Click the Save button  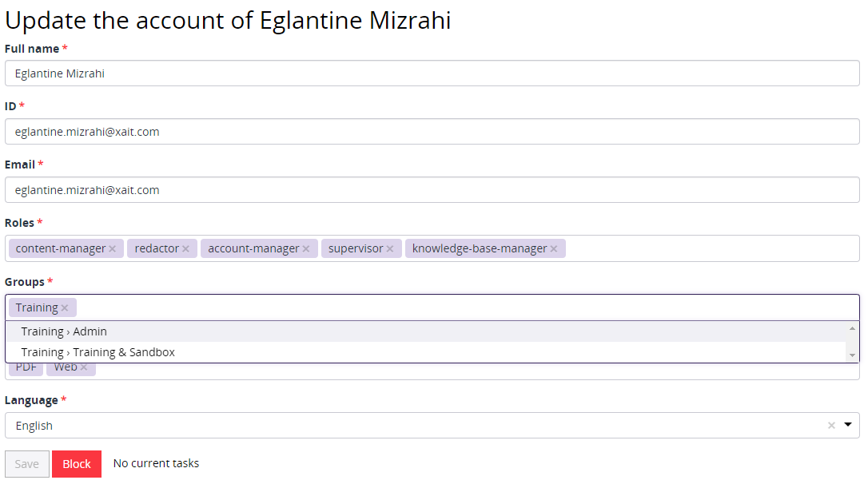click(x=27, y=464)
